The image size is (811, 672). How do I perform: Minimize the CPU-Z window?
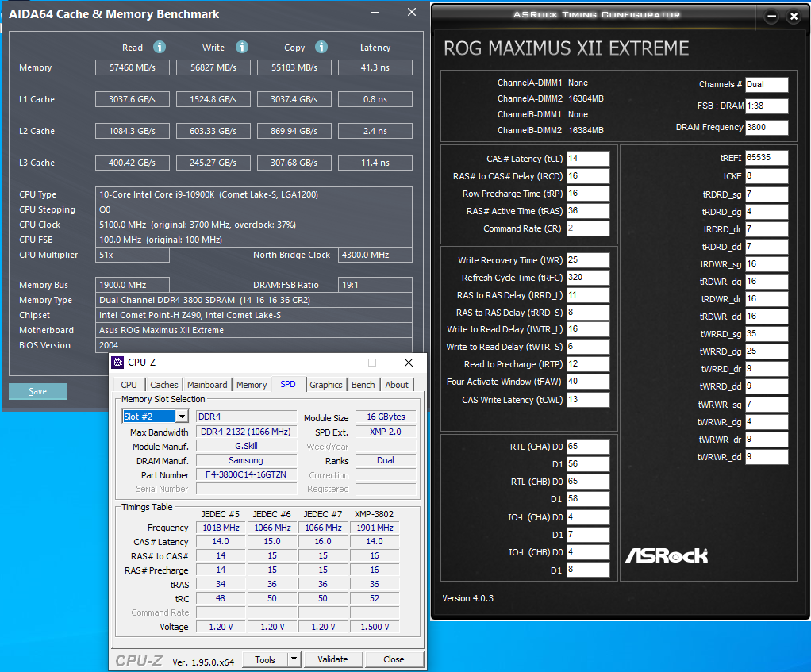(336, 363)
